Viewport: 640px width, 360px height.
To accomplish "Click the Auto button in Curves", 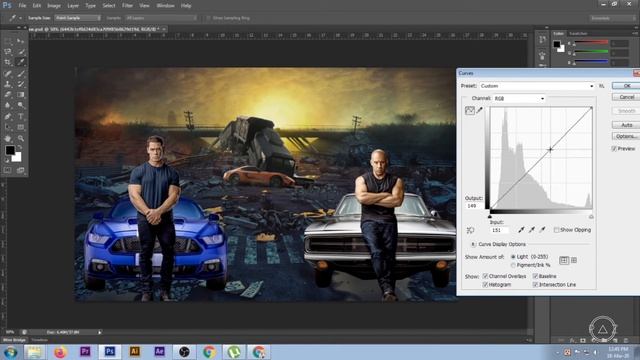I will [627, 125].
